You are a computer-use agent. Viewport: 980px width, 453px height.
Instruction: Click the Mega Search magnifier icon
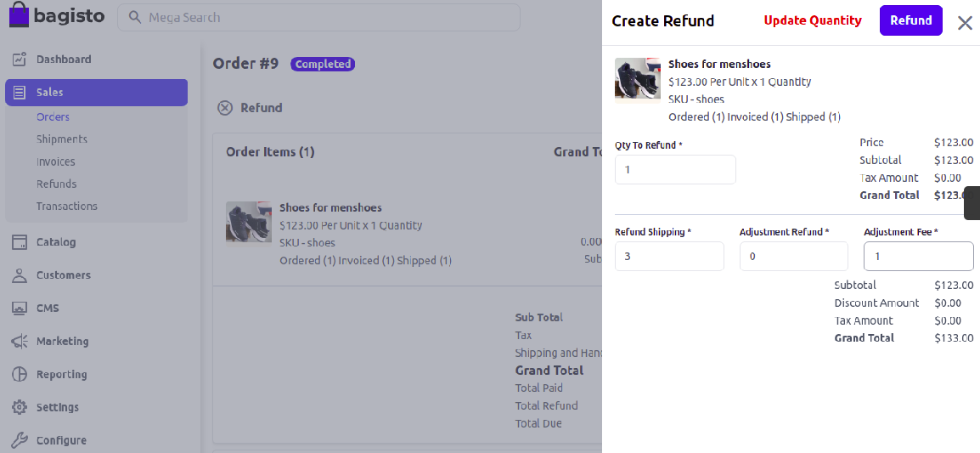point(134,17)
